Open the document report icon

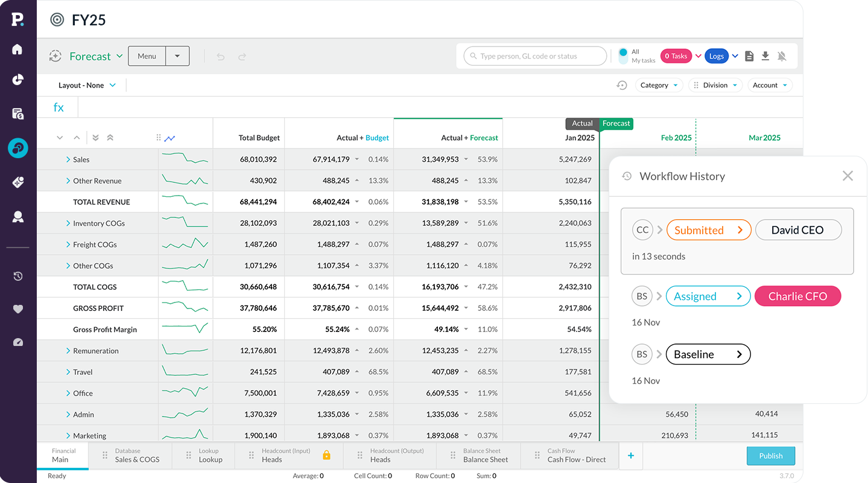(x=749, y=56)
